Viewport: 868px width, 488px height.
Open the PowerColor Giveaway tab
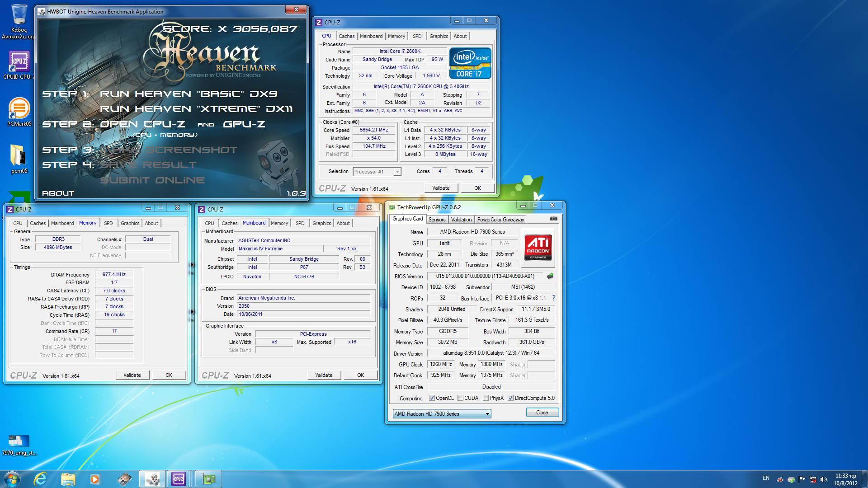click(x=500, y=219)
